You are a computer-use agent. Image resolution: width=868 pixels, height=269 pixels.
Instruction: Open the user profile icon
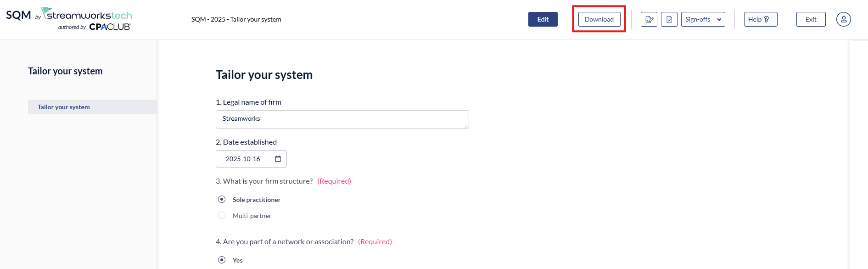[x=843, y=19]
